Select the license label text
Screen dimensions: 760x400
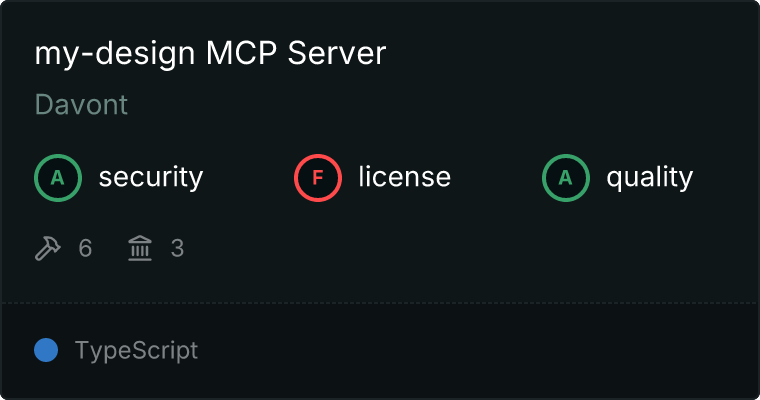click(405, 176)
